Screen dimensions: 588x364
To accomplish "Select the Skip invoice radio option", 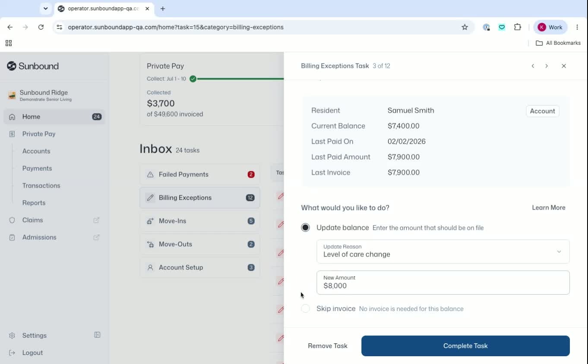I will pyautogui.click(x=306, y=309).
